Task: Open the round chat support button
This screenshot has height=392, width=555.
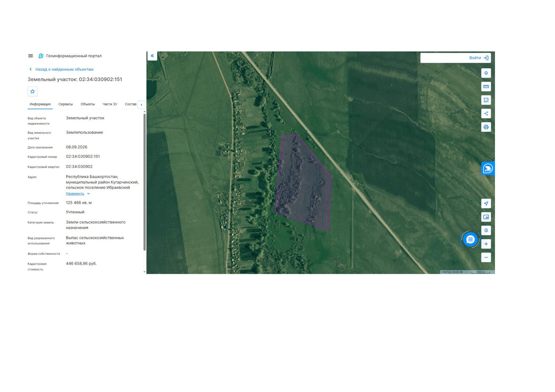Action: pos(470,239)
